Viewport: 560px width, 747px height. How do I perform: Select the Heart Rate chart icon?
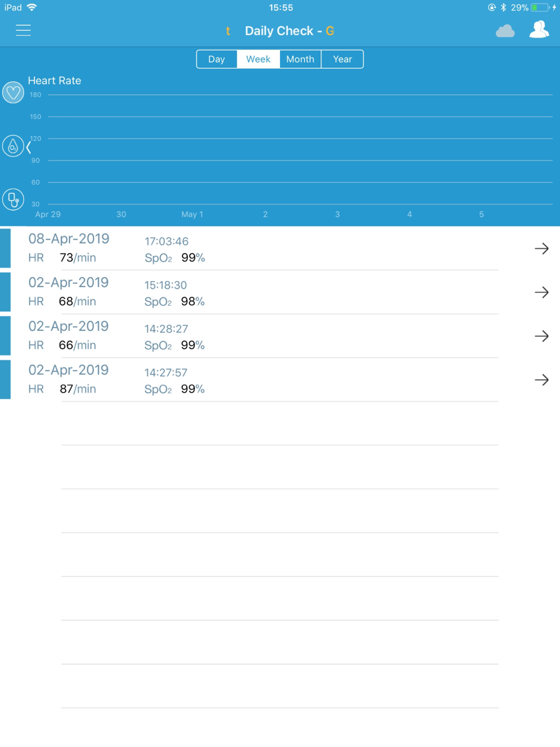[x=13, y=92]
